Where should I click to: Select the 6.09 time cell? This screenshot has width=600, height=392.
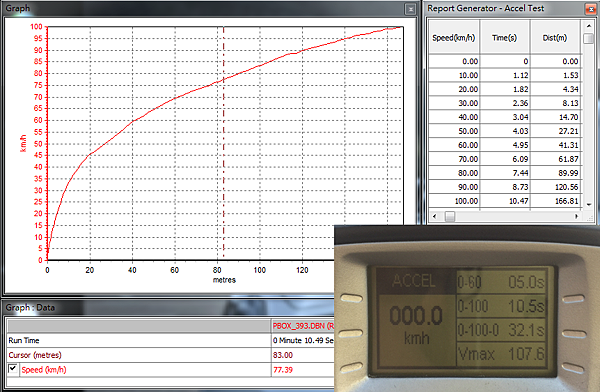click(505, 159)
